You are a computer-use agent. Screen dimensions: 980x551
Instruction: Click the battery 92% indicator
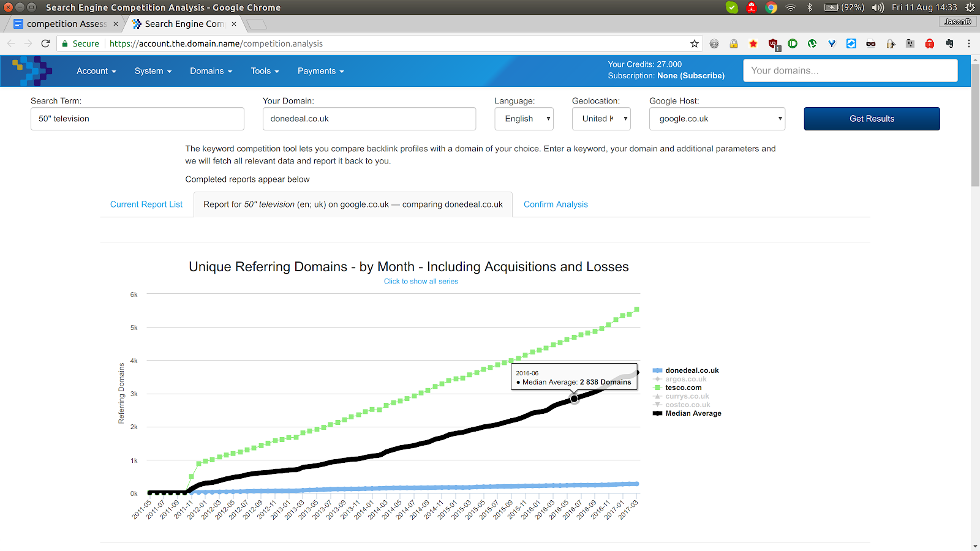(844, 7)
